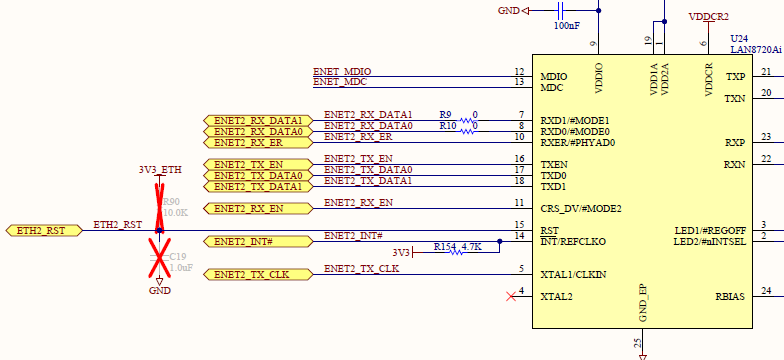Select the ENET_MDIO net label
The image size is (784, 360).
pos(342,72)
